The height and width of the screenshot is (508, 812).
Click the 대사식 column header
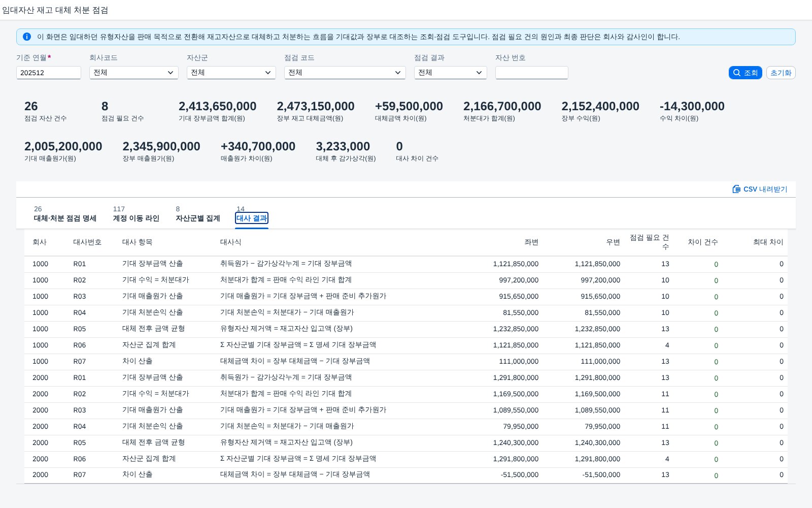pos(231,242)
